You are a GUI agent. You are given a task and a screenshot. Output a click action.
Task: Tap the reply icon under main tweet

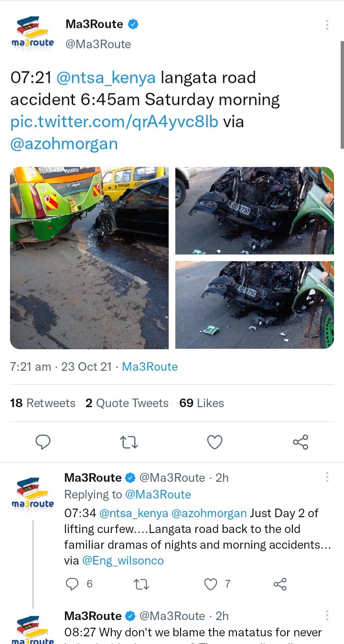[43, 442]
